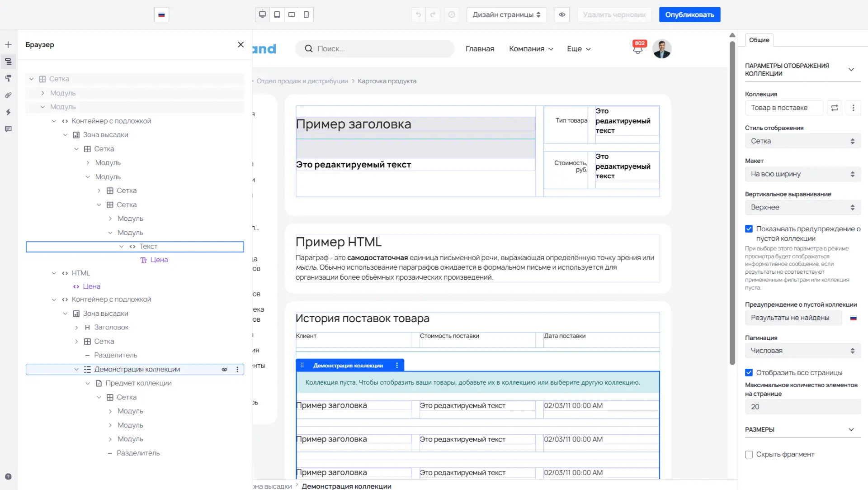Image resolution: width=868 pixels, height=490 pixels.
Task: Open the add element plus icon
Action: pyautogui.click(x=8, y=44)
